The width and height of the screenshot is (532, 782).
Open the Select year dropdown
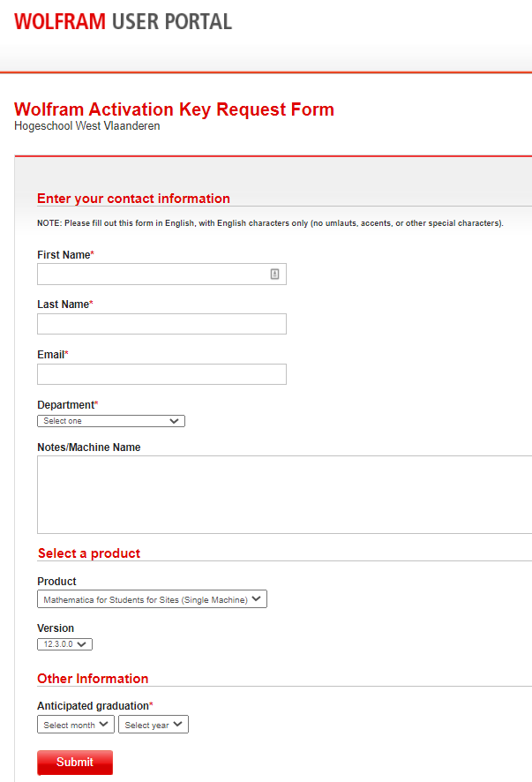[154, 725]
